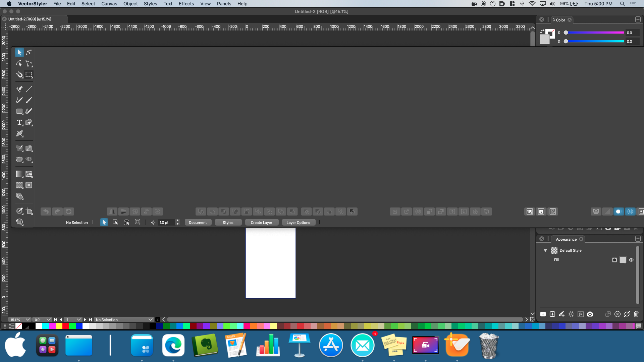
Task: Click the red swatch in color palette
Action: point(66,326)
